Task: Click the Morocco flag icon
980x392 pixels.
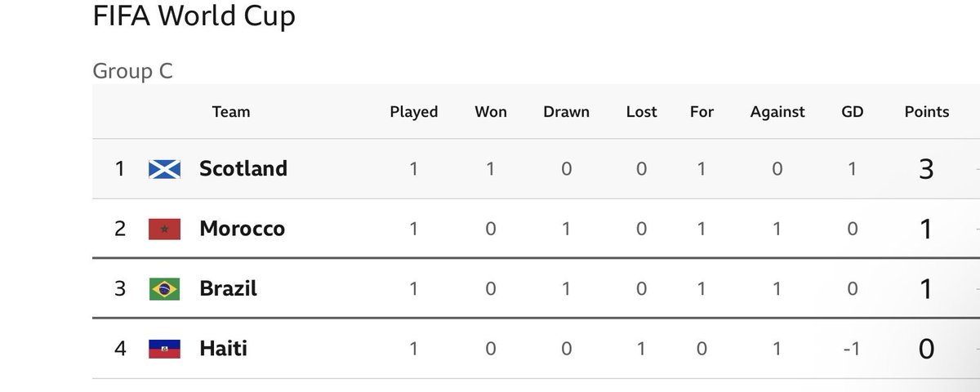Action: coord(164,229)
